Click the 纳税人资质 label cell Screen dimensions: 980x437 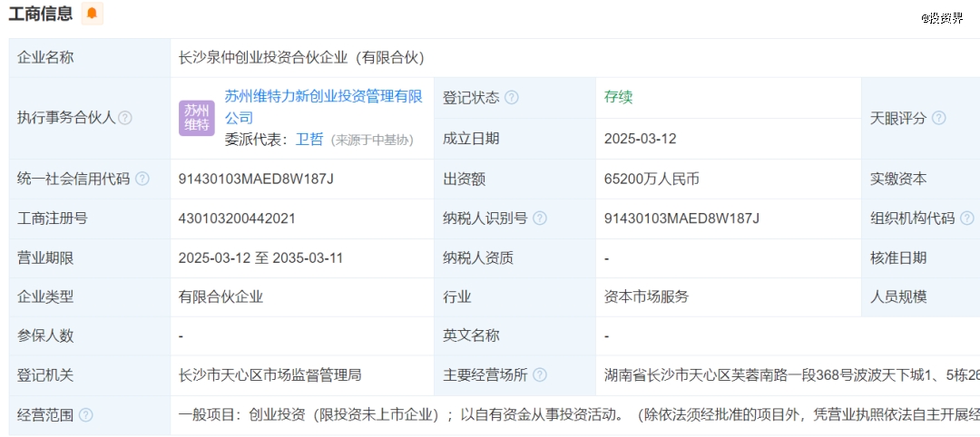[x=515, y=257]
